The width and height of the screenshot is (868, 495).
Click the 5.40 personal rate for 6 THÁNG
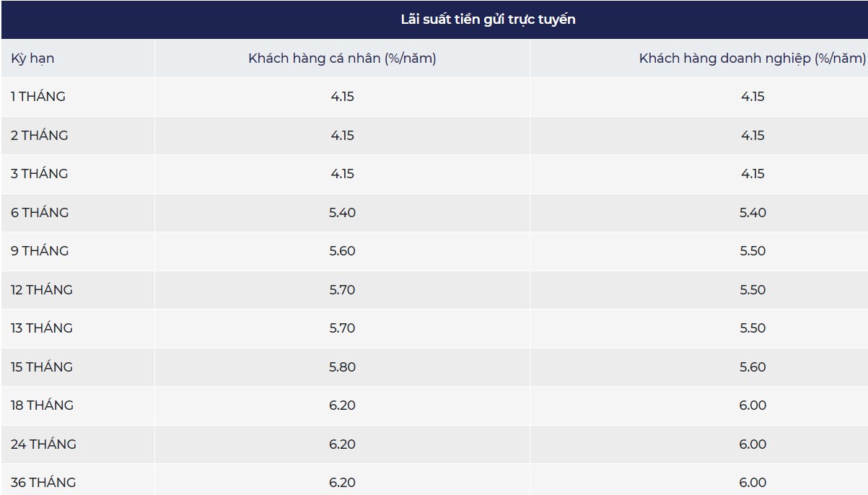point(342,213)
